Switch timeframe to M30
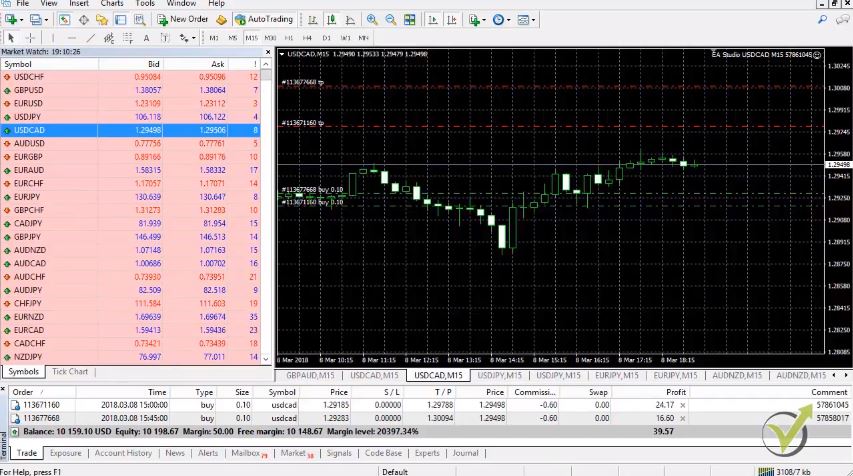Screen dimensions: 853x476 point(270,38)
